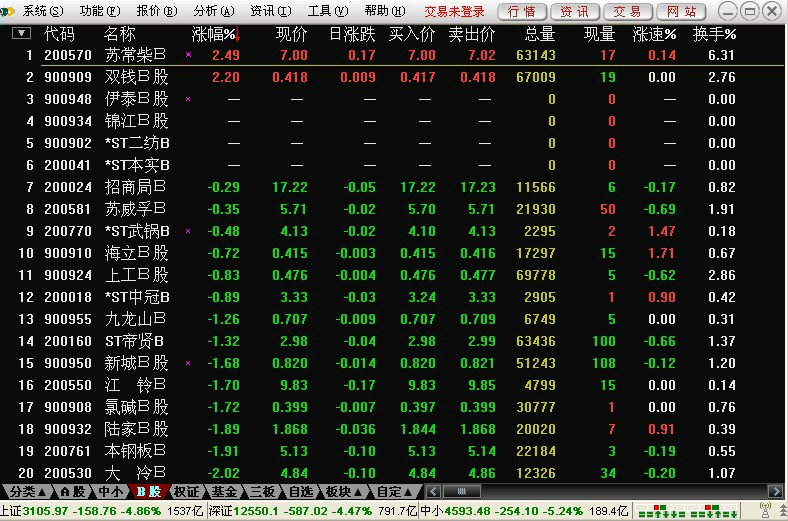
Task: Select the B股 tab
Action: [149, 492]
